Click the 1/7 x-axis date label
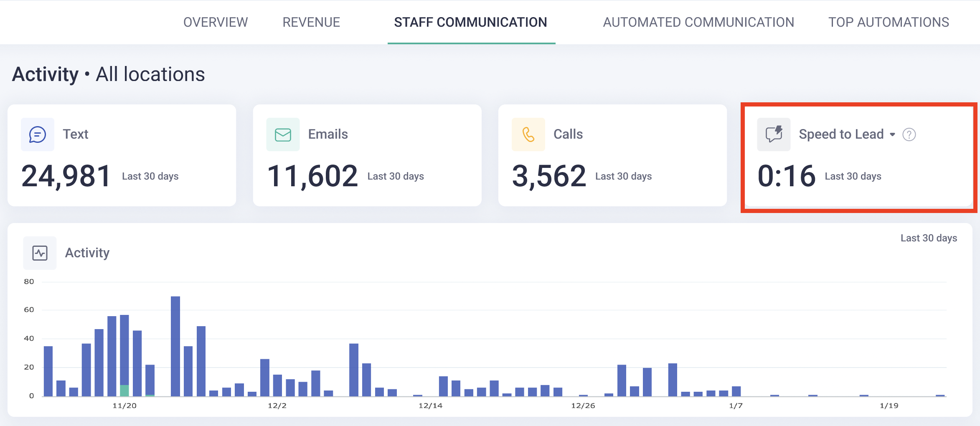Viewport: 980px width, 426px height. [x=736, y=406]
